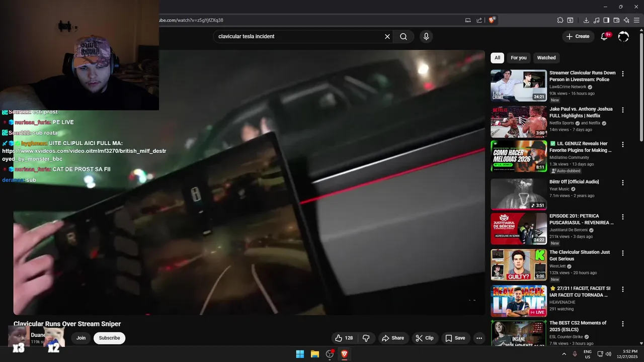
Task: Select the All filter chip
Action: coord(497,58)
